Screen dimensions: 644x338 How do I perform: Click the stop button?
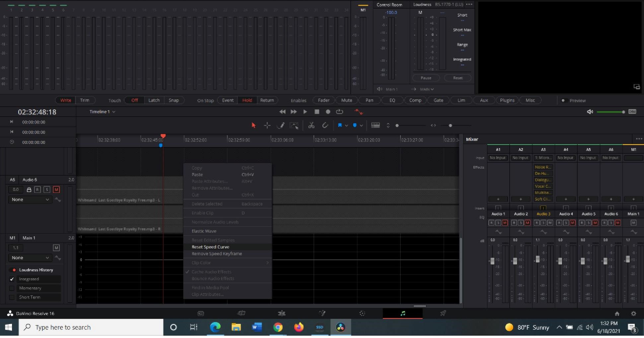click(317, 112)
